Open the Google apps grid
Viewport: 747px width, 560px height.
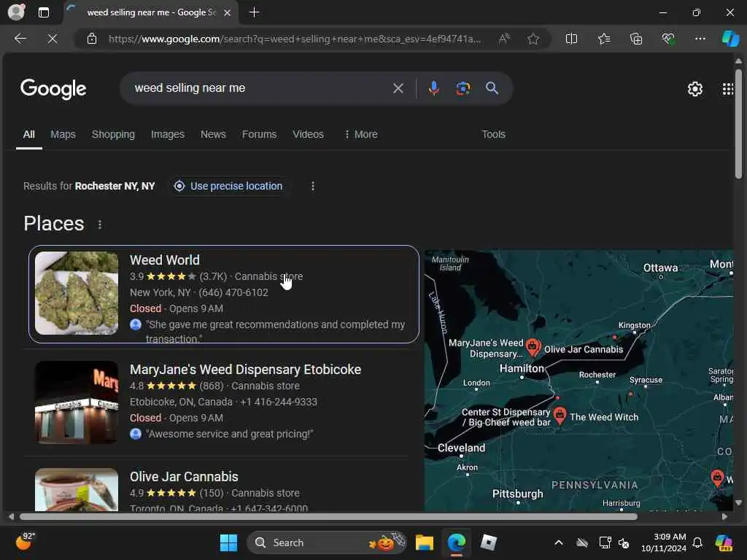(727, 89)
